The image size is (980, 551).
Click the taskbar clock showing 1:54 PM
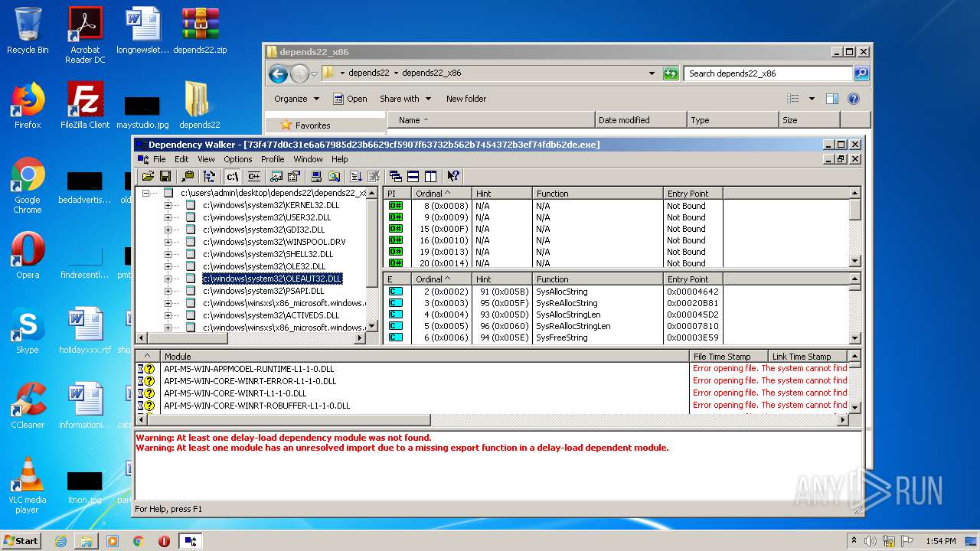[x=940, y=541]
